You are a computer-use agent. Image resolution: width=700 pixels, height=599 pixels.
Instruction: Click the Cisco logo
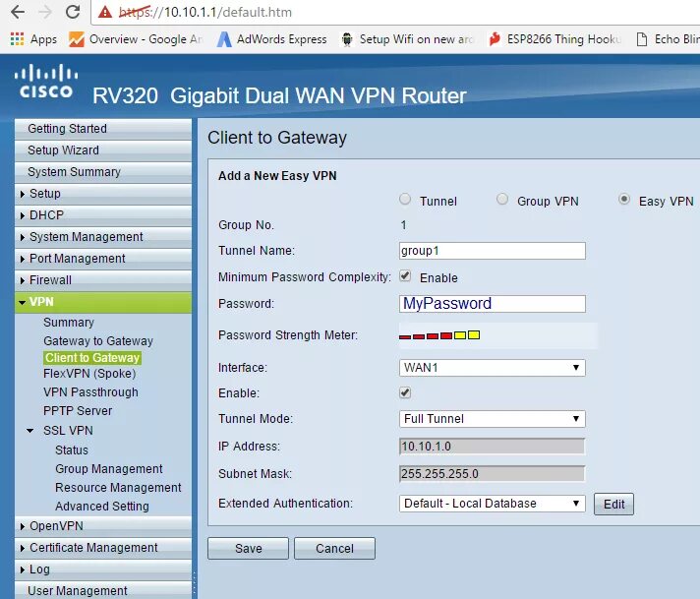[x=45, y=82]
